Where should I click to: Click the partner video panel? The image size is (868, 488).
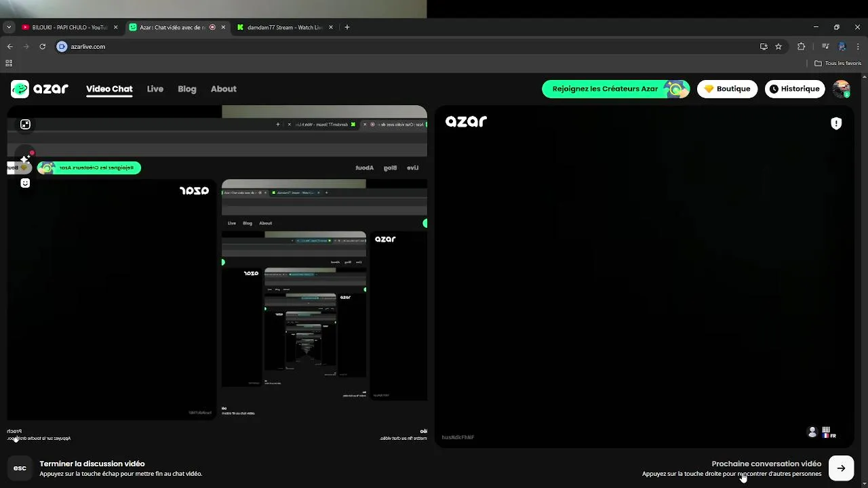coord(644,277)
